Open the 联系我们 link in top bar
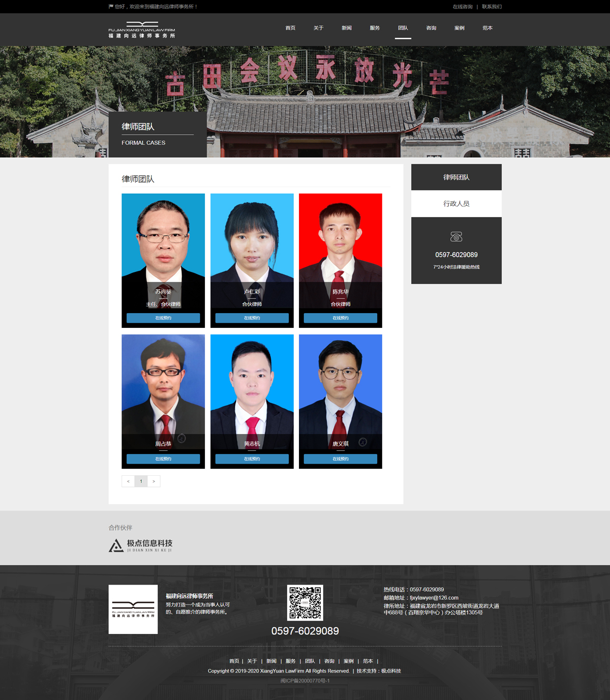 (x=492, y=7)
